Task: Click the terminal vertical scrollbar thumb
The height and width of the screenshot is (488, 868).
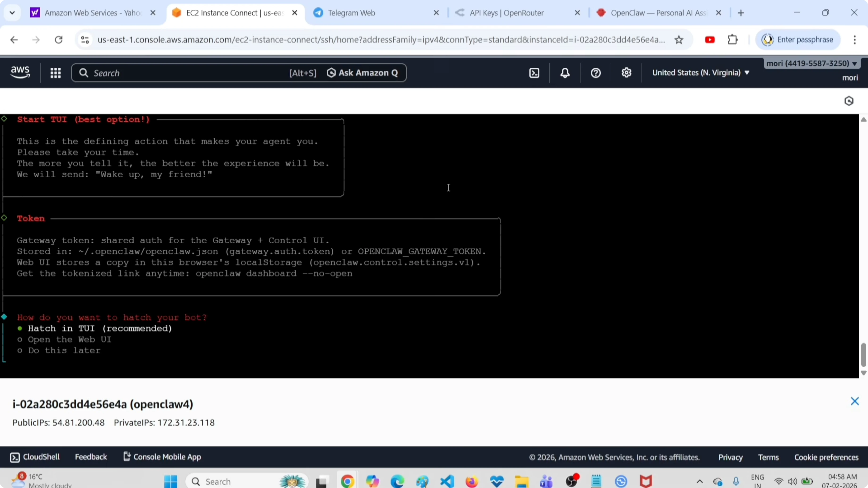Action: click(x=863, y=354)
